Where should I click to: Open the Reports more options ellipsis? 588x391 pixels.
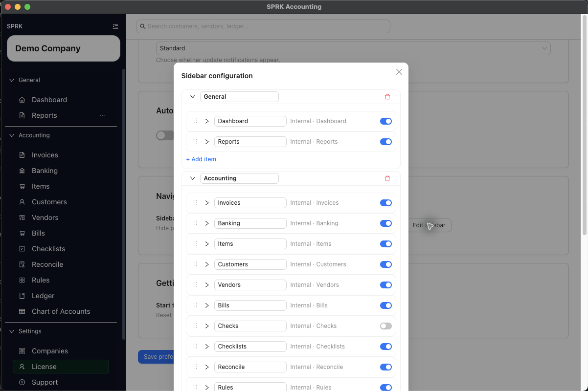(x=102, y=115)
